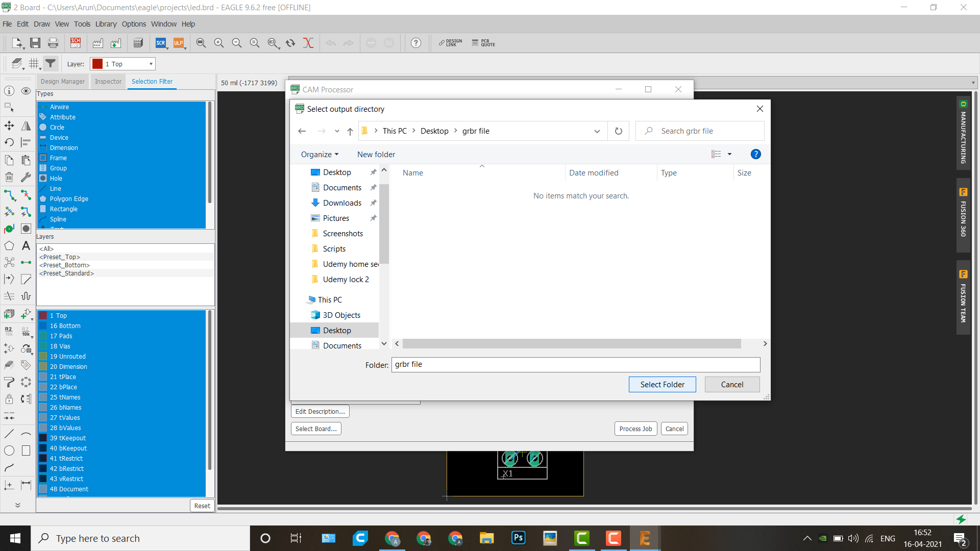Open the view options dropdown arrow
The width and height of the screenshot is (980, 551).
729,154
